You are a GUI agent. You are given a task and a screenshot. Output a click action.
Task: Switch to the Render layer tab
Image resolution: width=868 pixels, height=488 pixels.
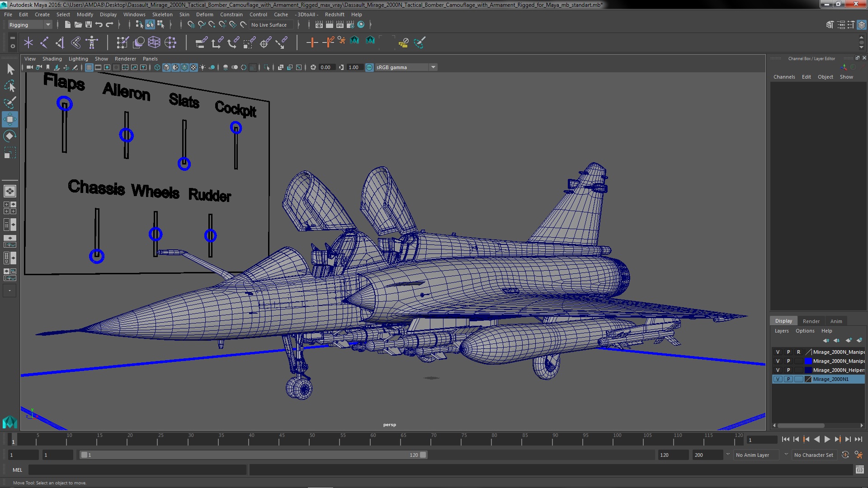coord(811,321)
